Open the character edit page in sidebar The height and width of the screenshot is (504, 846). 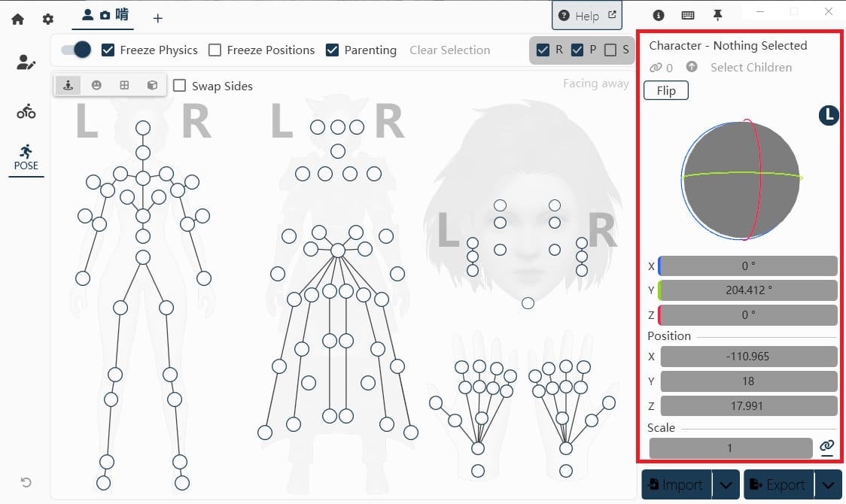tap(26, 62)
